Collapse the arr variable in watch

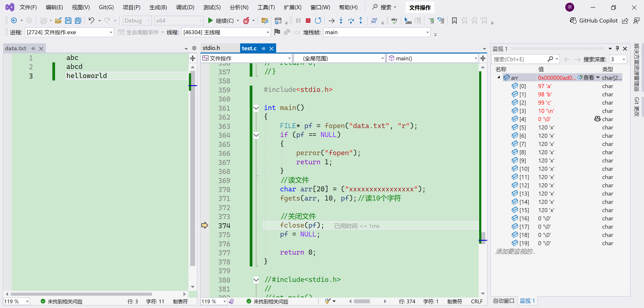click(x=499, y=77)
